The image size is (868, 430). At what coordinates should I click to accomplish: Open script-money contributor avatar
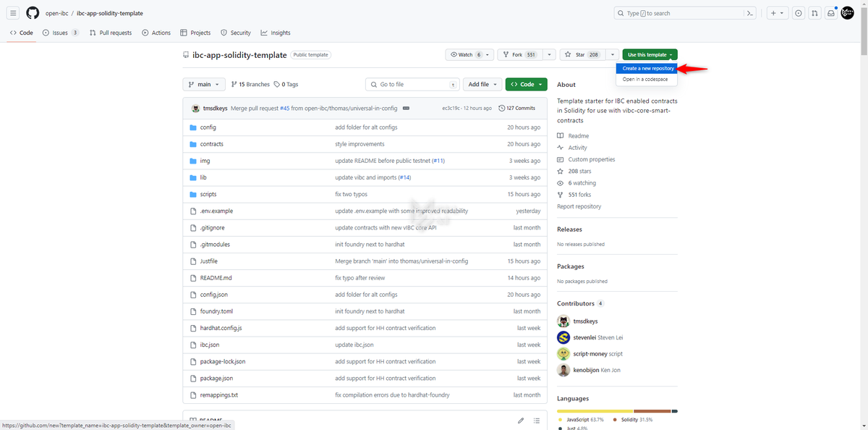pos(563,354)
